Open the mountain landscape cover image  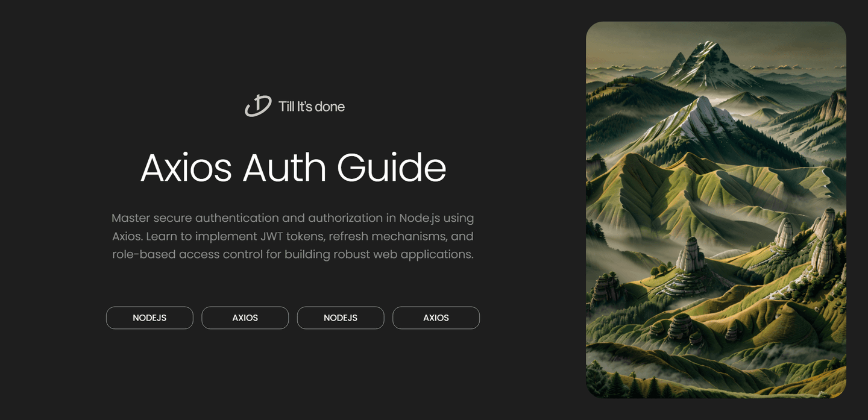[716, 210]
